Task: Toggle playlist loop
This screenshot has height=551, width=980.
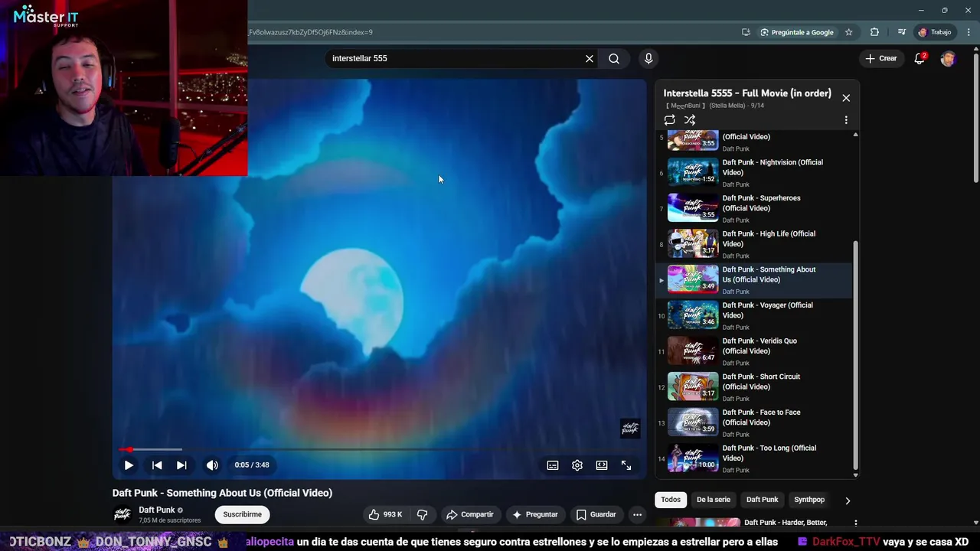Action: point(670,120)
